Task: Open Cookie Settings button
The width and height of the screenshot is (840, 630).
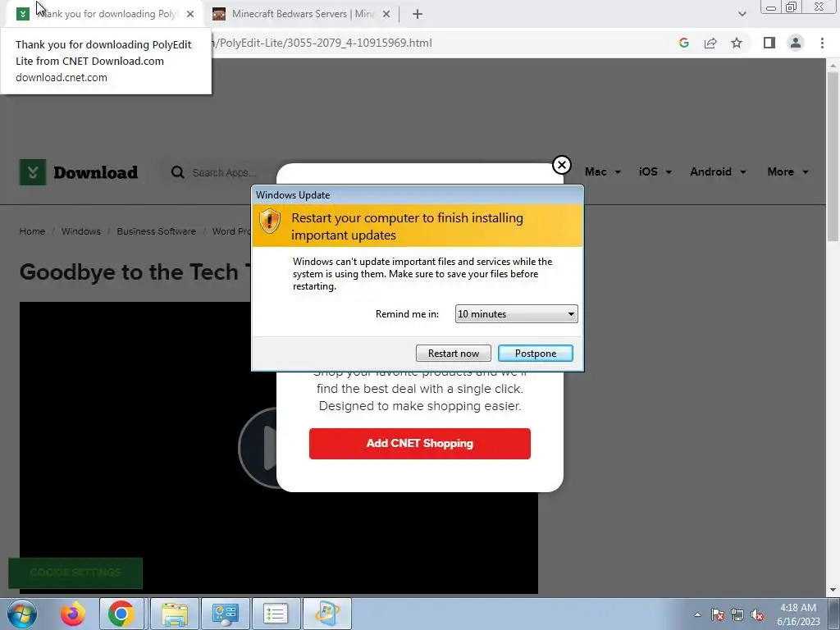Action: [75, 573]
